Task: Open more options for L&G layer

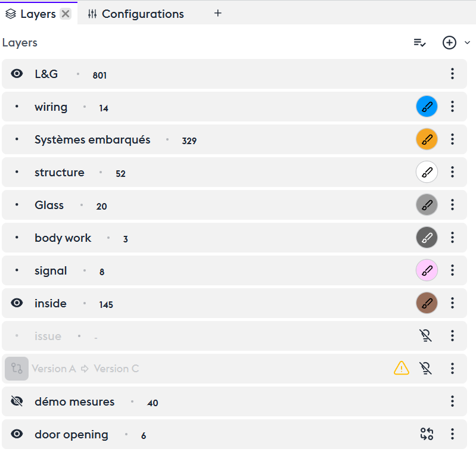Action: click(453, 74)
